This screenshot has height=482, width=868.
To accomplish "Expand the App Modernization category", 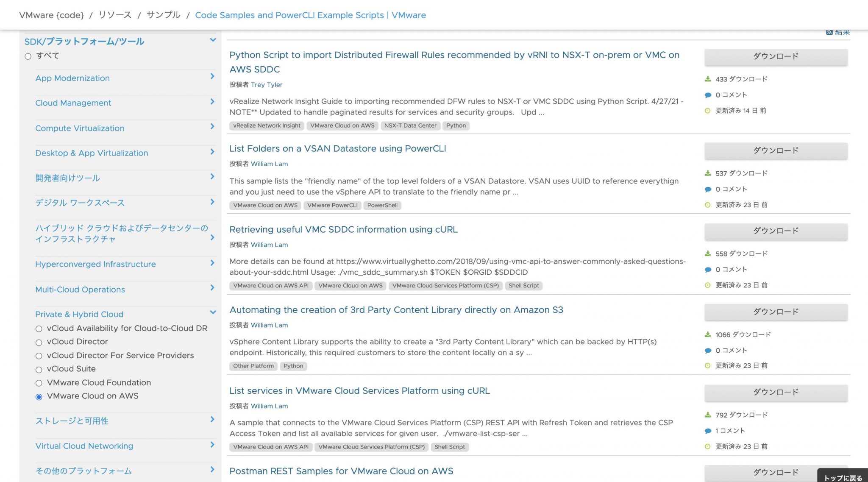I will [x=212, y=76].
